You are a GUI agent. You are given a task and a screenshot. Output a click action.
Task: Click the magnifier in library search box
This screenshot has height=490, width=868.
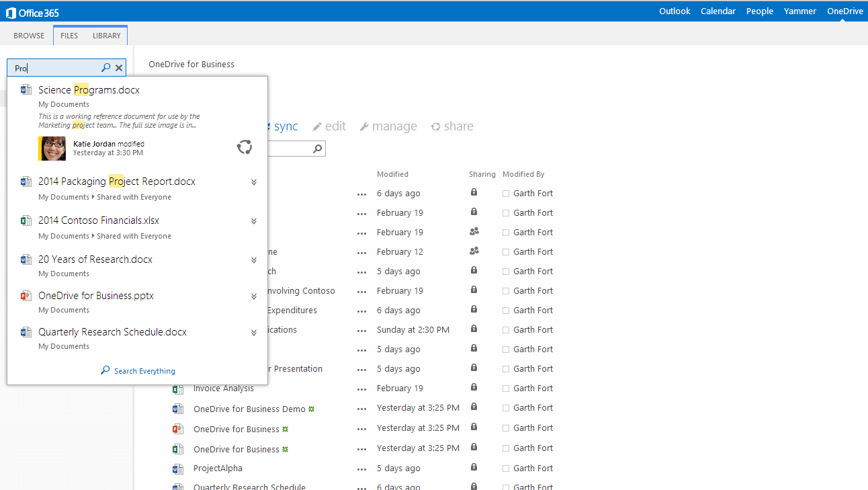point(318,149)
